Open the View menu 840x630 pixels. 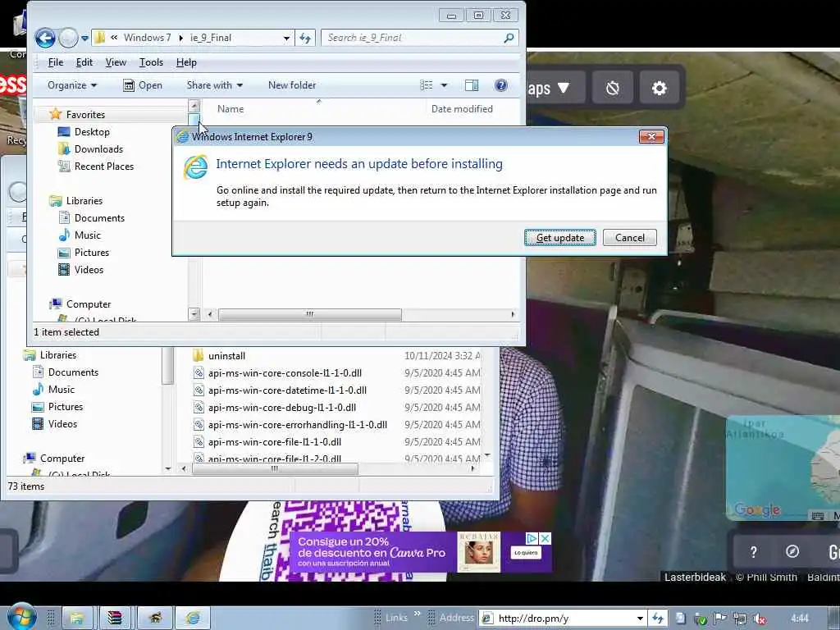pos(116,62)
